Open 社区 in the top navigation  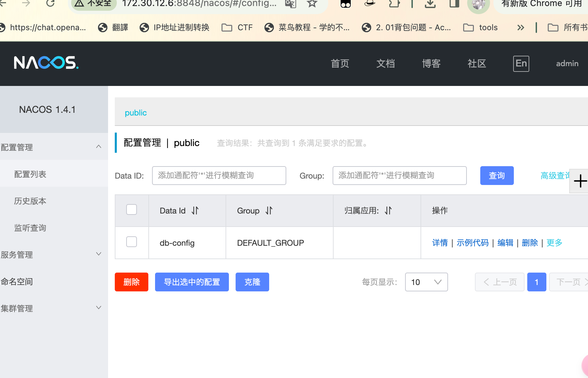pyautogui.click(x=477, y=63)
